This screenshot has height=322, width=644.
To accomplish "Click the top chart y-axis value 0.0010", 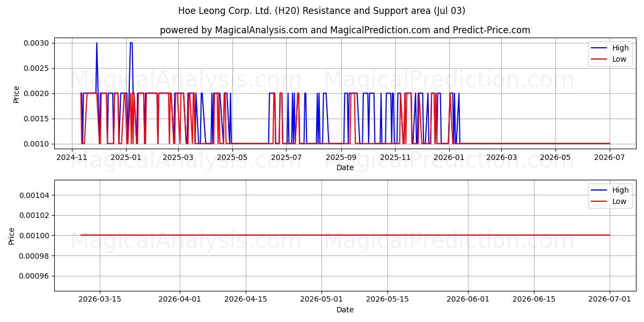I will point(37,144).
